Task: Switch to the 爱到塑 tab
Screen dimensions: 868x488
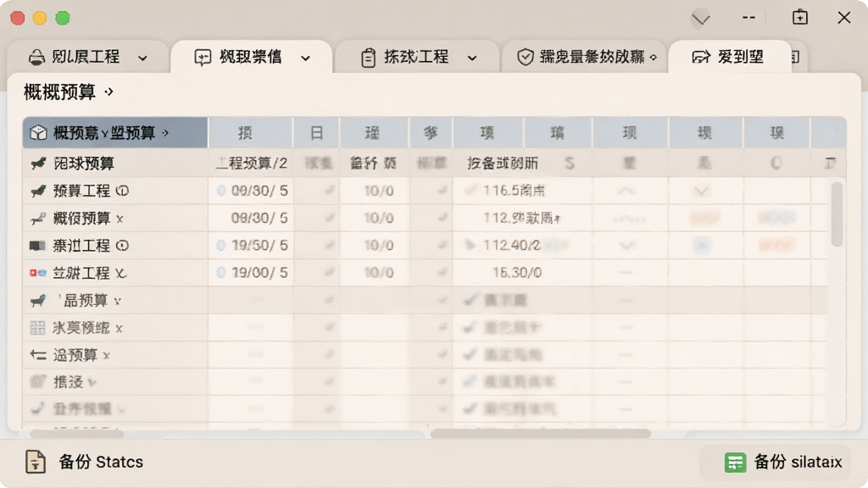Action: [730, 57]
